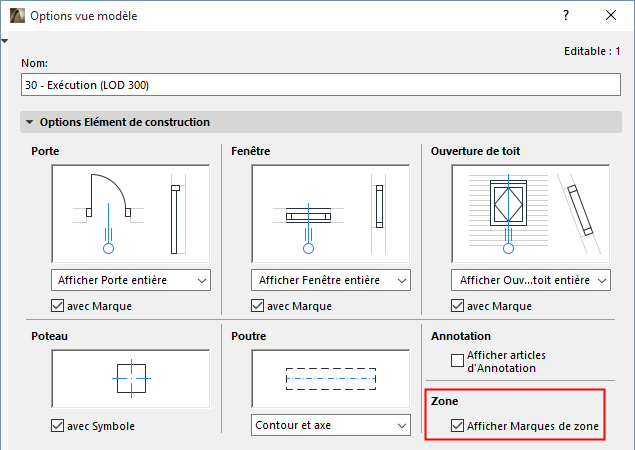
Task: Enable 'Afficher articles d'Annotation' checkbox
Action: pos(458,361)
